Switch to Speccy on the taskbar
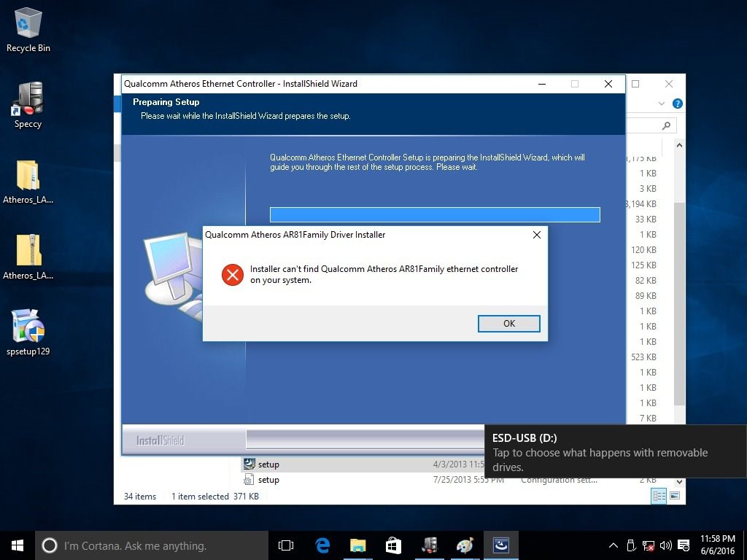Viewport: 747px width, 560px height. [429, 545]
